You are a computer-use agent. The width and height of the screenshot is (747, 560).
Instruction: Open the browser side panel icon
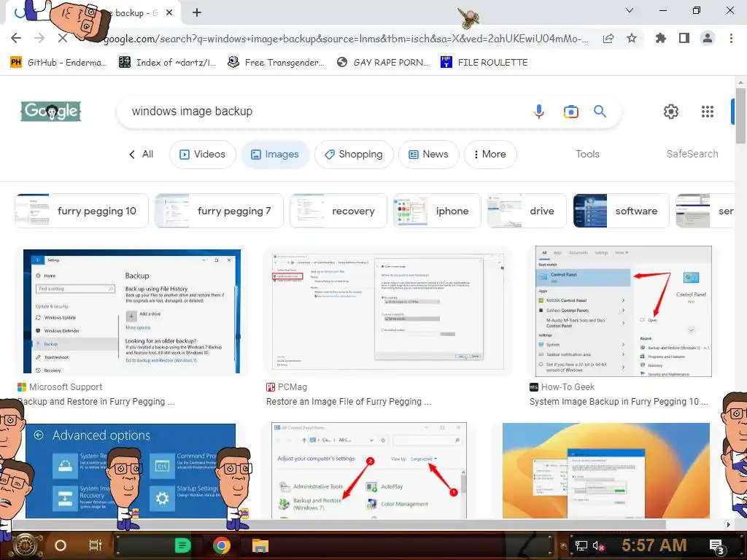click(684, 38)
